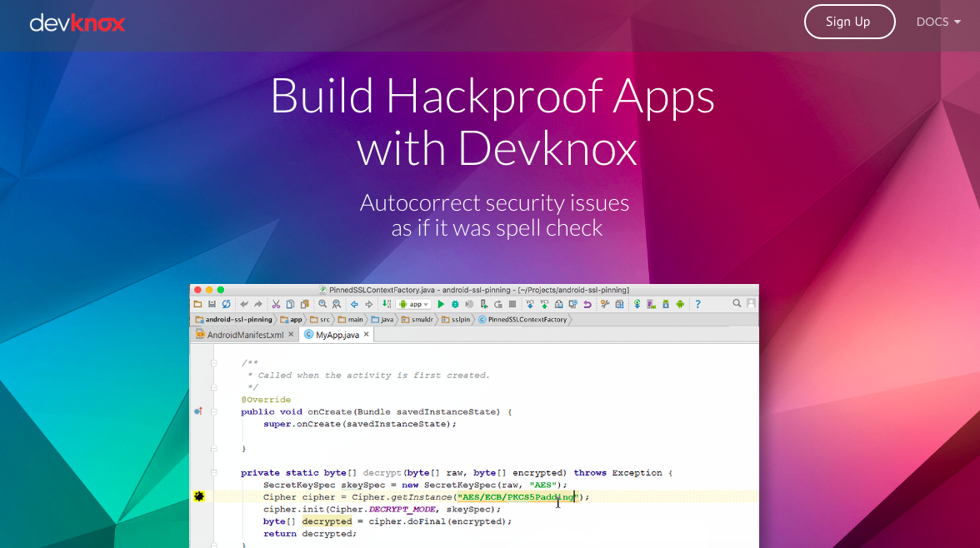Open the SDK Manager icon

pyautogui.click(x=666, y=304)
